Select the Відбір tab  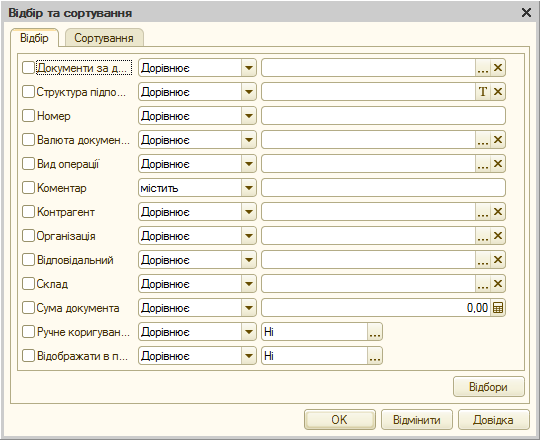(x=34, y=38)
